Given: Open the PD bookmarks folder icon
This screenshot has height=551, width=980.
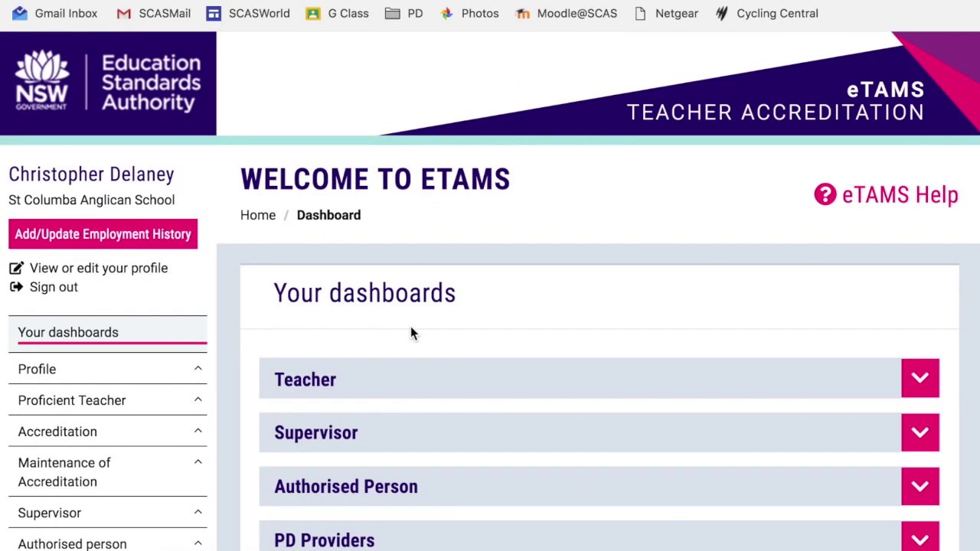Looking at the screenshot, I should tap(392, 13).
